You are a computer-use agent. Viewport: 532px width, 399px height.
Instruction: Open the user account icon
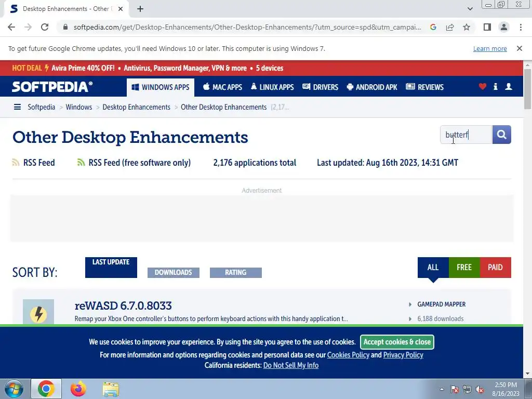click(508, 87)
